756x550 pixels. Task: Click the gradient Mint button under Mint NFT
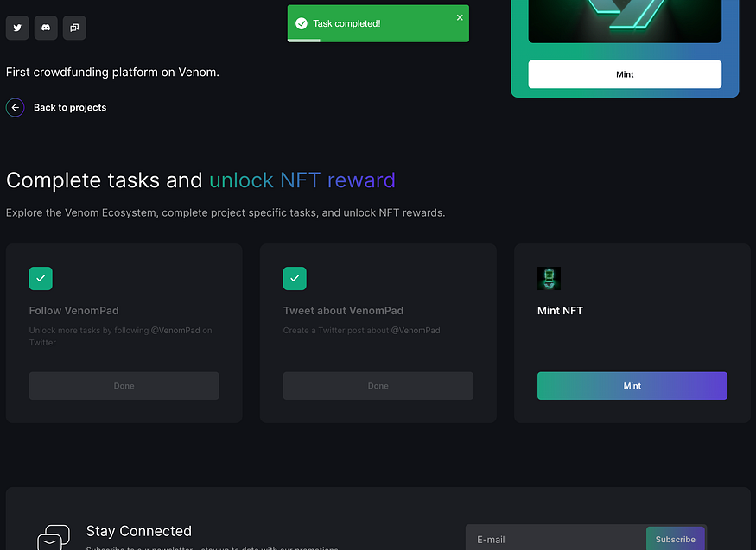(632, 386)
